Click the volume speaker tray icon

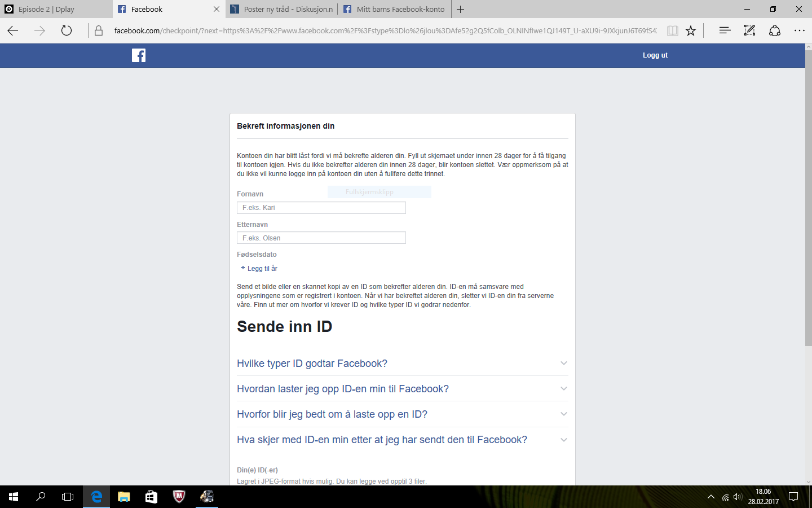tap(738, 497)
